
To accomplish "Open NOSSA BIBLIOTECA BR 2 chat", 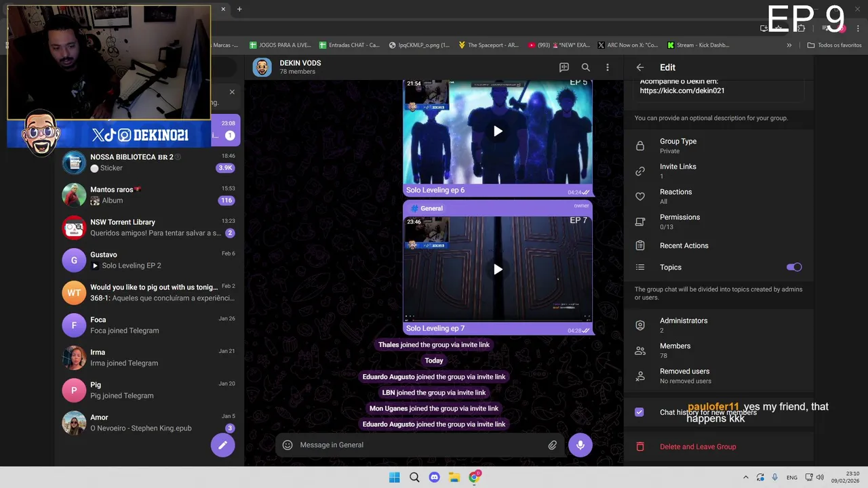I will (x=149, y=163).
